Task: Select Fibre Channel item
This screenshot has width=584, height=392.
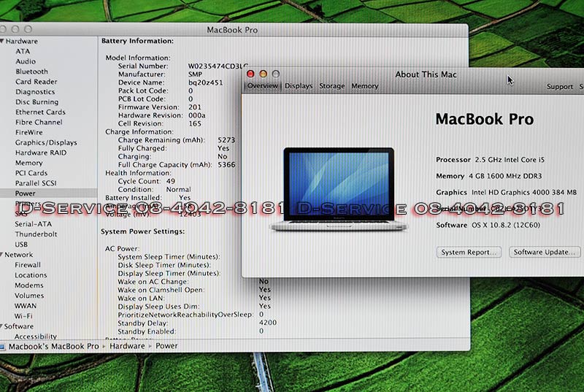Action: 39,122
